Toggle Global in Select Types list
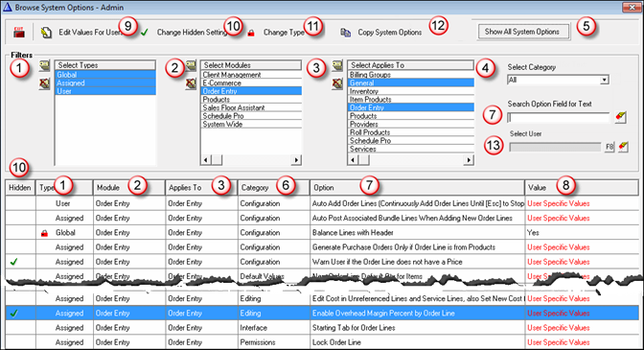This screenshot has width=644, height=350. pos(105,75)
